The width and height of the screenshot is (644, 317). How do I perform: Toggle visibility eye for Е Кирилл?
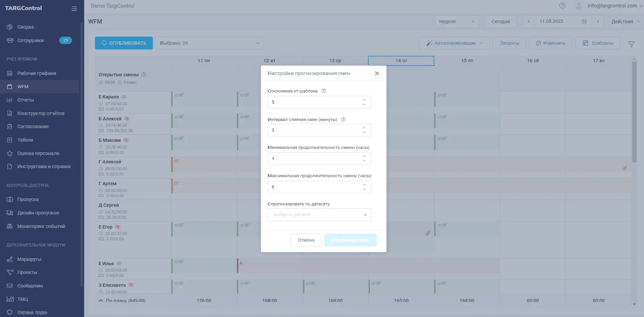[124, 97]
